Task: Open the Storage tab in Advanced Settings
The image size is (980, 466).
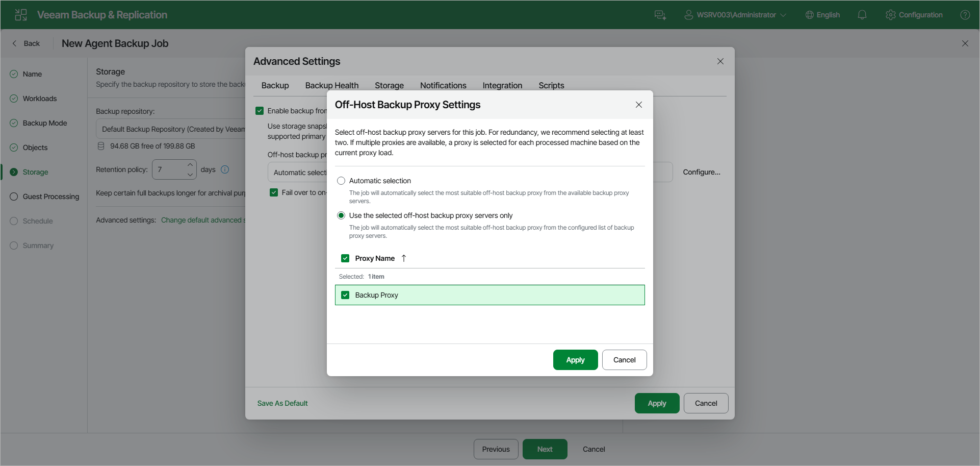Action: point(389,85)
